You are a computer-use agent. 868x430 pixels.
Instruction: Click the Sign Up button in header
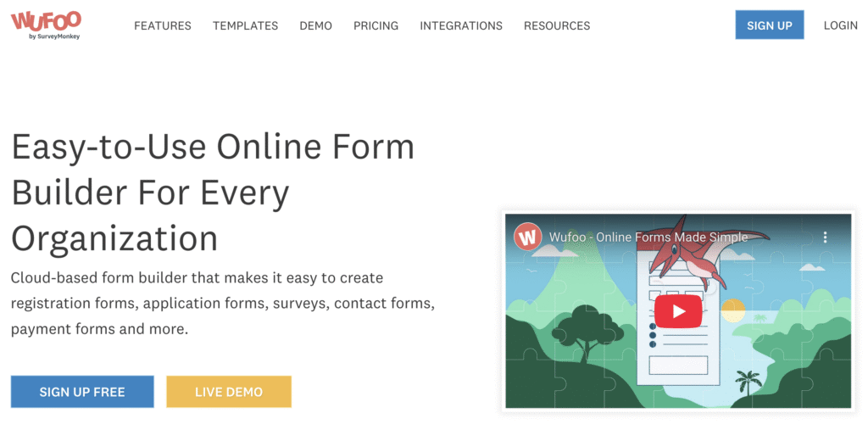coord(770,25)
